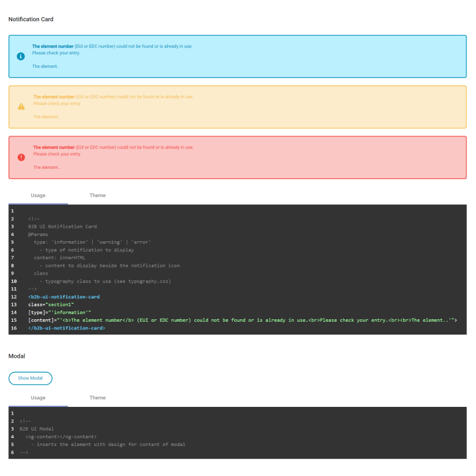Click the blue information notification card body
476x476 pixels.
coord(256,56)
